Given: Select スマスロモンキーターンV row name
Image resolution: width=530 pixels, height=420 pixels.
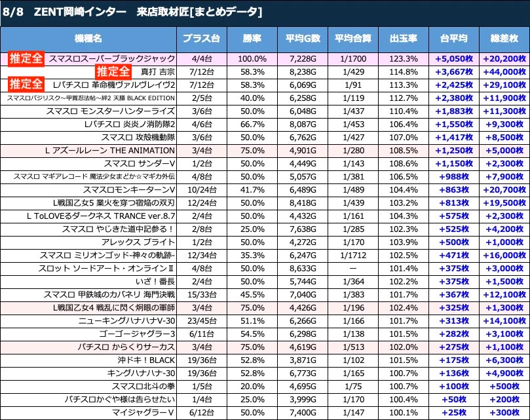Looking at the screenshot, I should [x=129, y=190].
